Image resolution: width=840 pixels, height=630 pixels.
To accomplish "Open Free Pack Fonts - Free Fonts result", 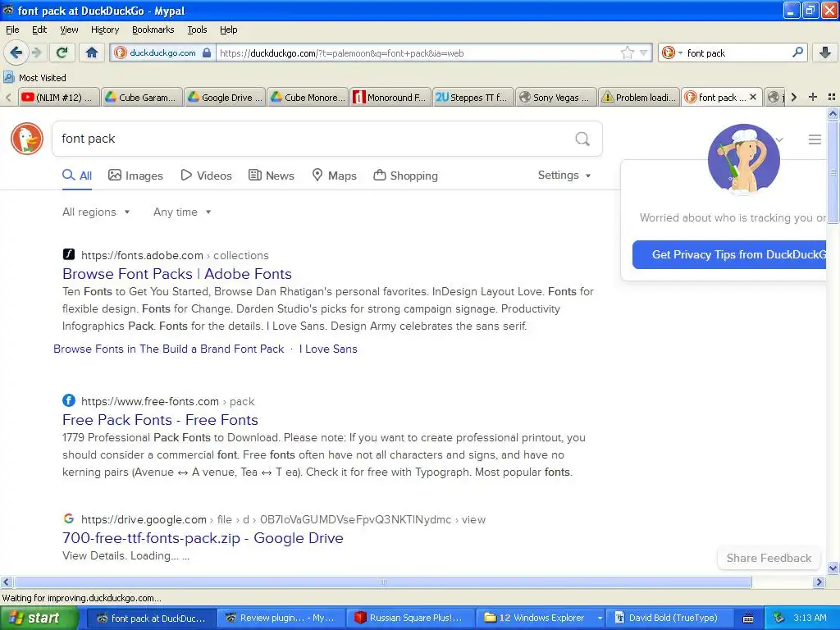I will (x=160, y=419).
